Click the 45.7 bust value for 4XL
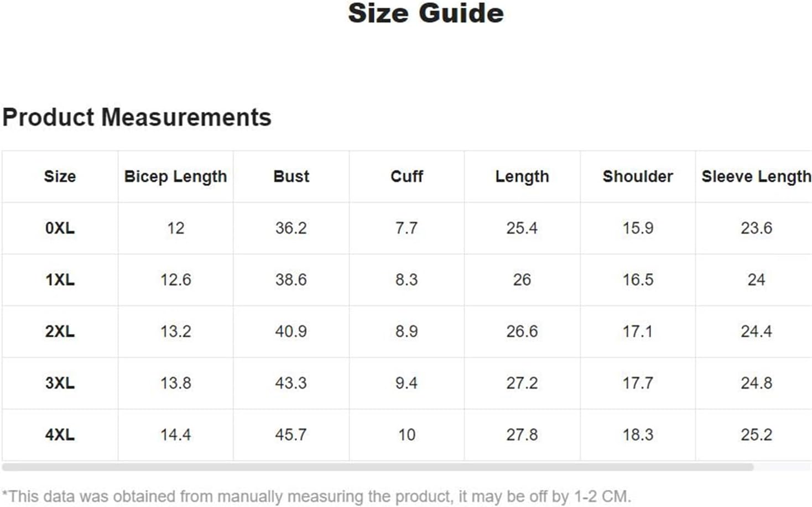 point(291,435)
